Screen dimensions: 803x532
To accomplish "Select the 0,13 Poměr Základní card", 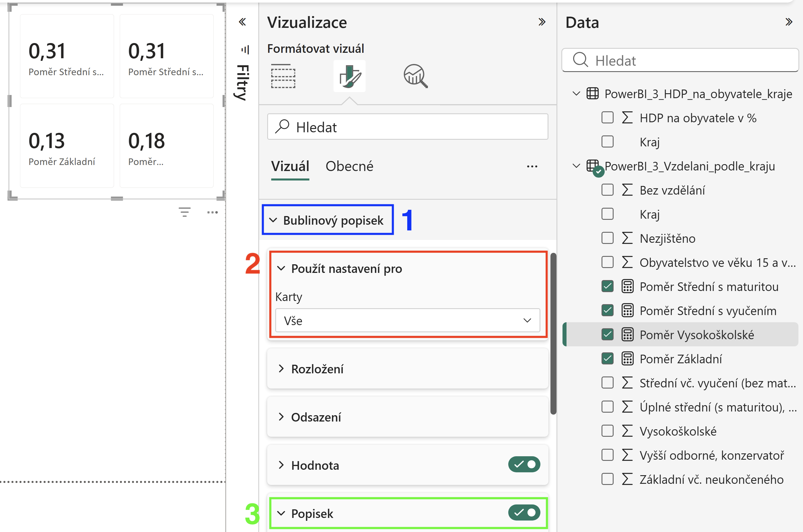I will [67, 146].
